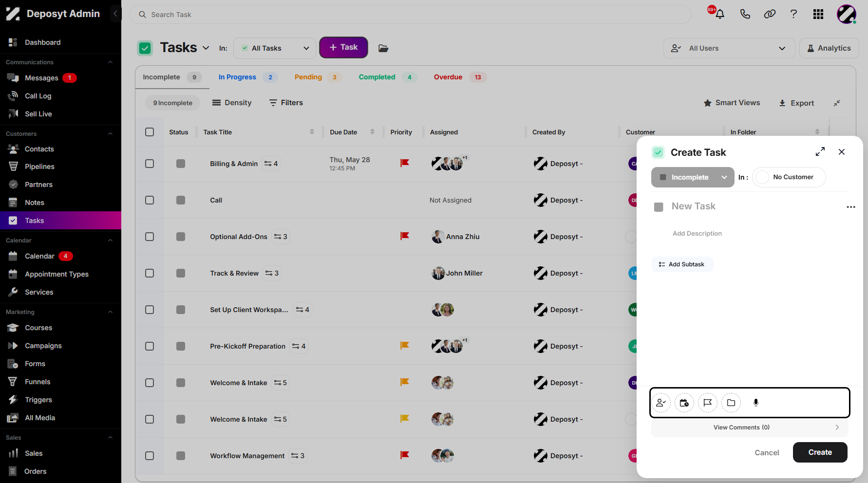Cancel the Create Task dialog
Image resolution: width=868 pixels, height=483 pixels.
[767, 453]
